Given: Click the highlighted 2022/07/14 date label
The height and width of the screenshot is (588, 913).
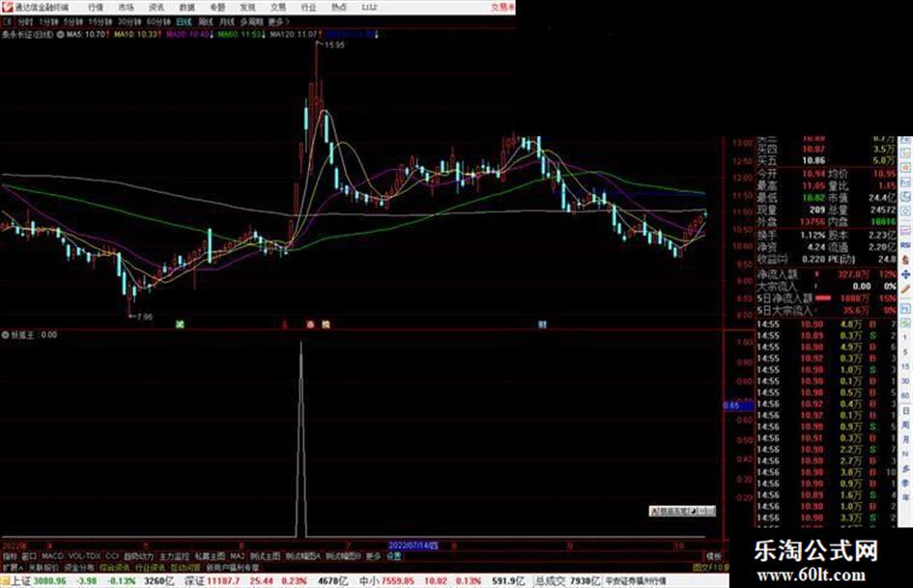Looking at the screenshot, I should point(414,546).
